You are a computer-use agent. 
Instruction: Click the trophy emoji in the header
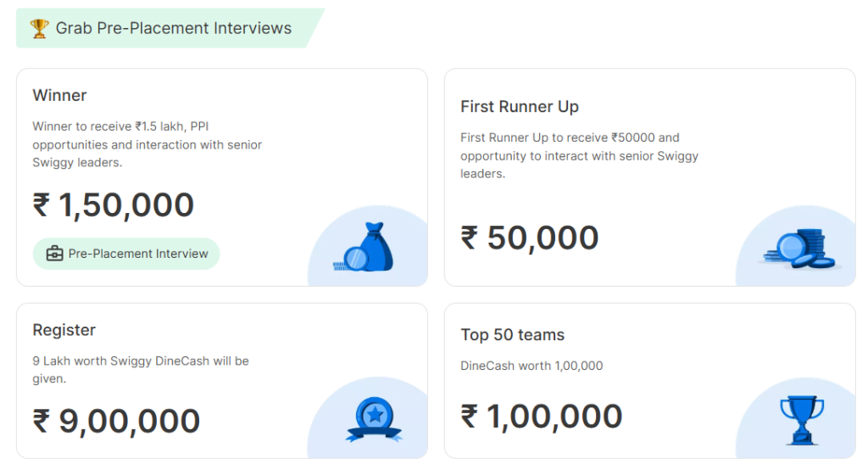click(39, 29)
